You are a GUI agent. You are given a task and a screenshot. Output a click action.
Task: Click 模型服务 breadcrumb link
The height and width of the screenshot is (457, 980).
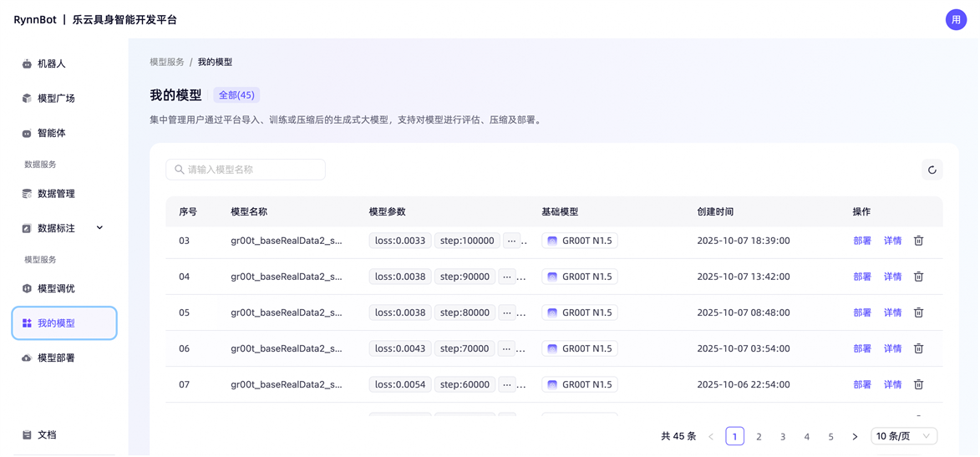tap(167, 62)
